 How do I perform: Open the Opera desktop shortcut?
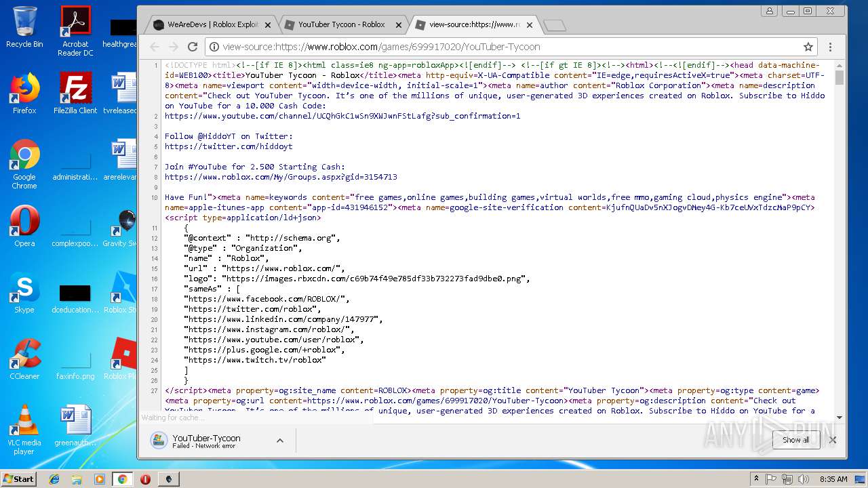click(x=24, y=226)
